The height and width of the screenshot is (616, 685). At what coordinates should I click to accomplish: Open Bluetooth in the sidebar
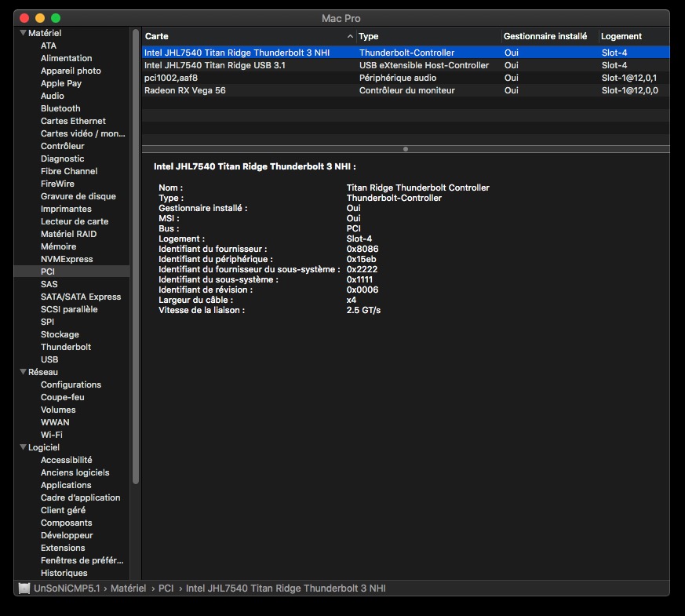[x=60, y=108]
